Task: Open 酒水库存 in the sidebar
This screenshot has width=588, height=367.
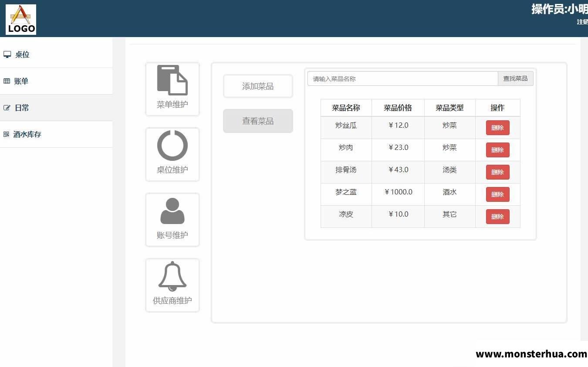Action: click(x=56, y=134)
